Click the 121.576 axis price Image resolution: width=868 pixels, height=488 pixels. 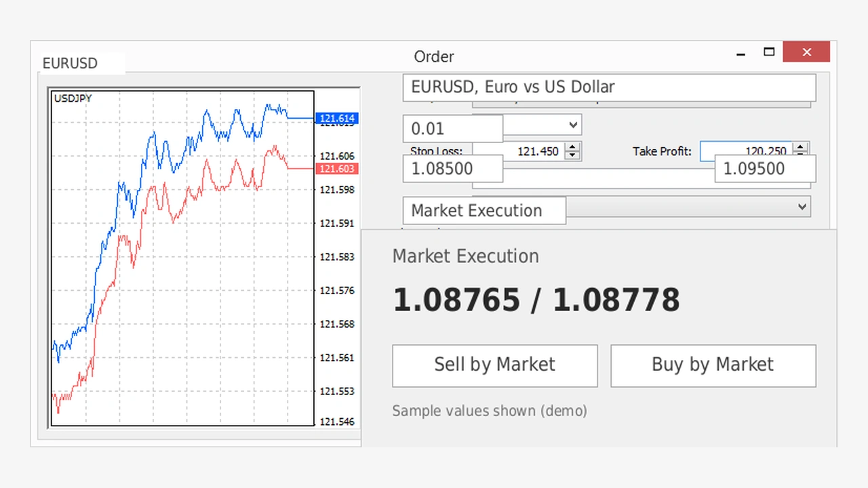coord(337,291)
